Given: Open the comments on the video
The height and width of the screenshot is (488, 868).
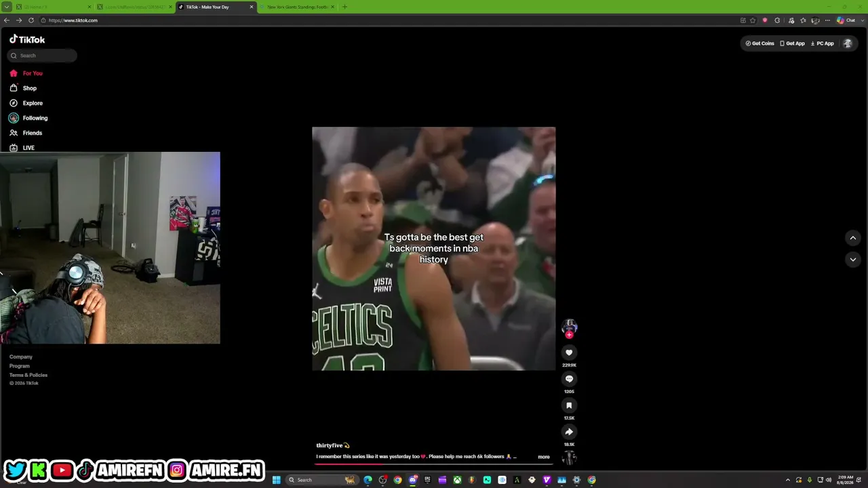Looking at the screenshot, I should tap(569, 379).
